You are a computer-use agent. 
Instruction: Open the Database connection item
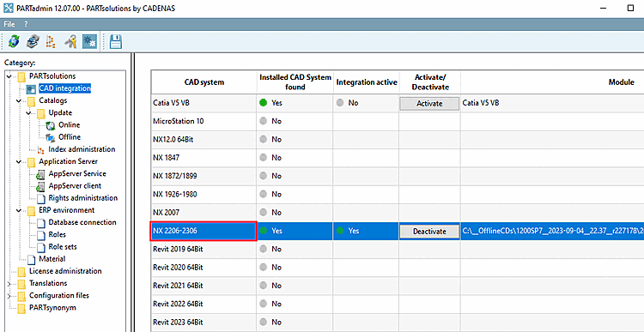coord(82,222)
